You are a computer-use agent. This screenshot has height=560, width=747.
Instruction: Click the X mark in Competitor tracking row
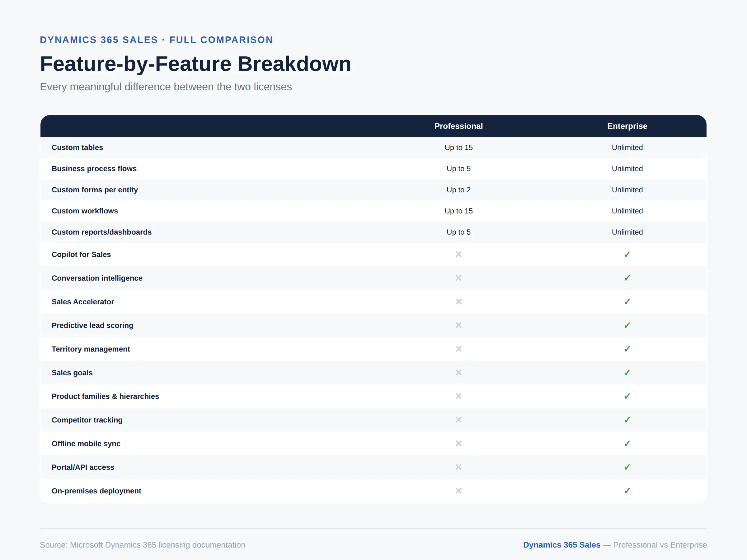tap(458, 420)
